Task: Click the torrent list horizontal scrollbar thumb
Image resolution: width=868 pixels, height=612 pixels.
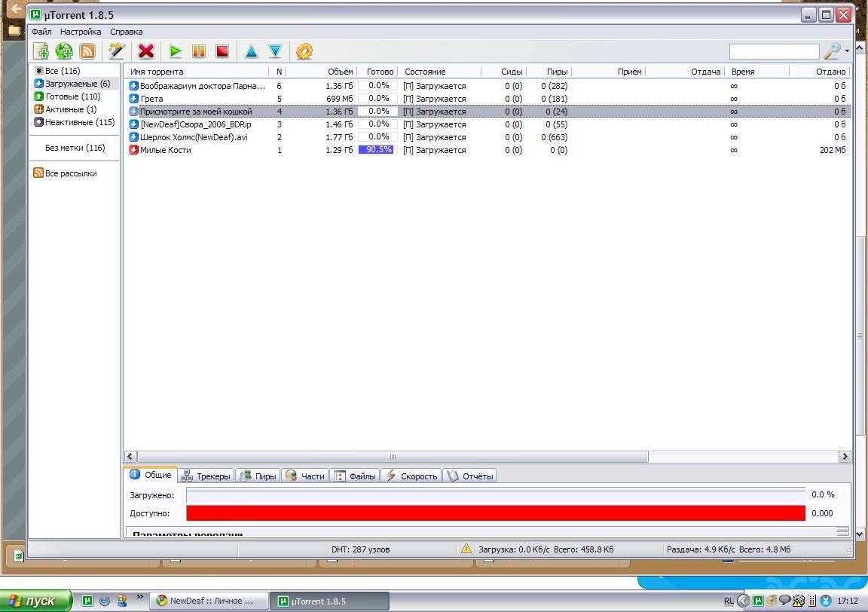Action: (393, 457)
